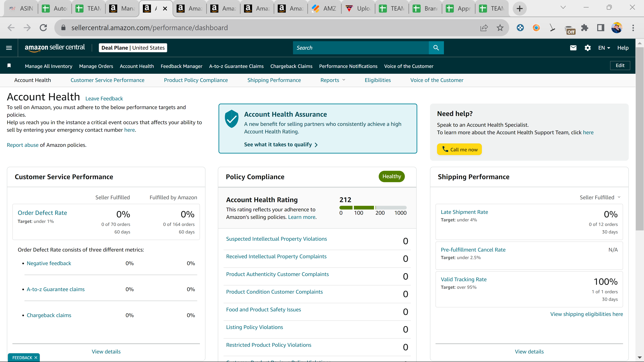This screenshot has width=644, height=362.
Task: Click into the Search input field
Action: pos(361,48)
